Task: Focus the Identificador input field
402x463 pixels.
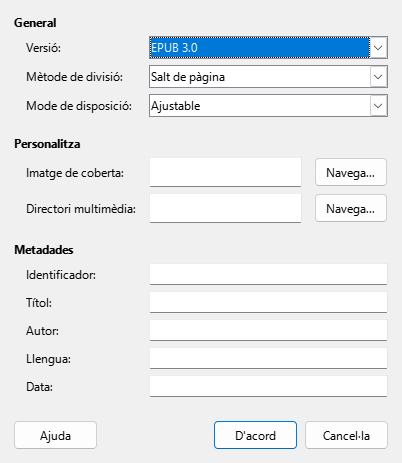Action: click(268, 274)
